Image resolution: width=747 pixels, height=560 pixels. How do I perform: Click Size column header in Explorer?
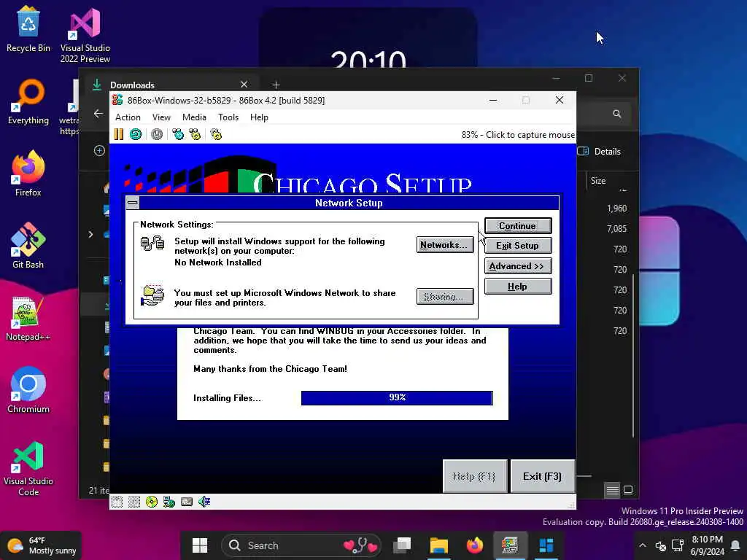(598, 181)
